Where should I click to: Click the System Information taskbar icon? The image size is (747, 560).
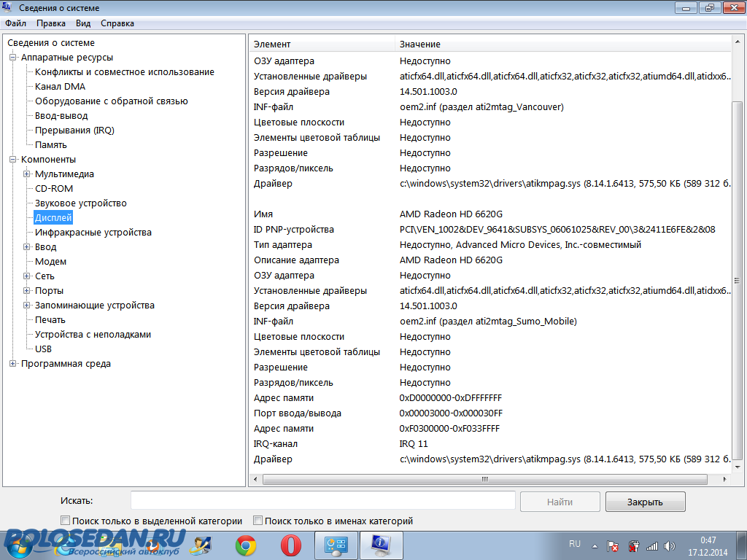coord(379,545)
